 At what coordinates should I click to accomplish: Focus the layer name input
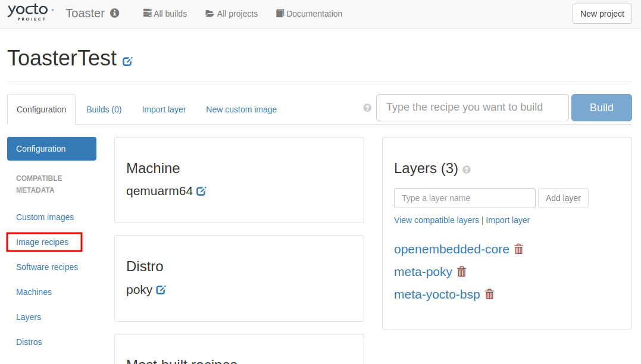(465, 198)
